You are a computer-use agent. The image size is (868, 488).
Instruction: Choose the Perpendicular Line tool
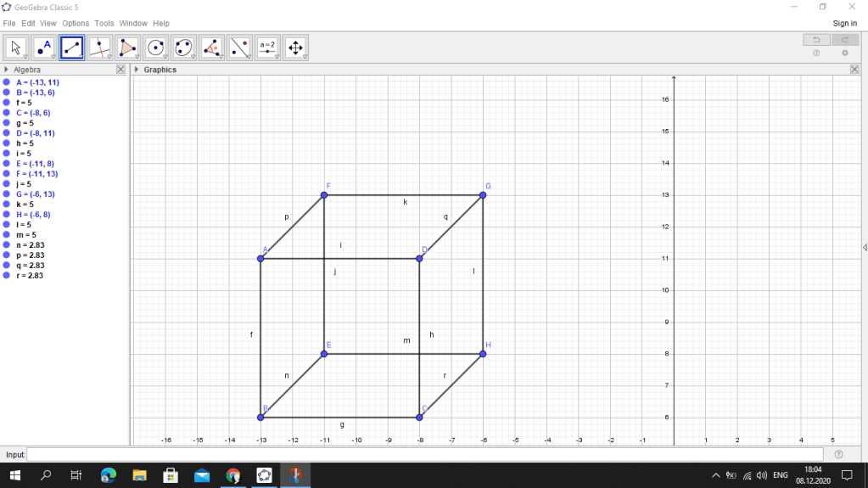point(100,48)
